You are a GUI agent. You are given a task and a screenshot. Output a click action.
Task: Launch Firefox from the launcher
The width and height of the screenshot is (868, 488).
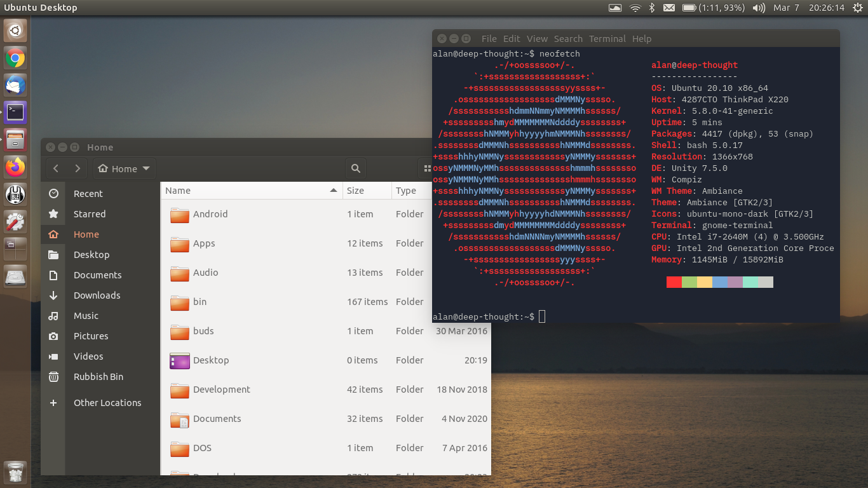[x=15, y=167]
